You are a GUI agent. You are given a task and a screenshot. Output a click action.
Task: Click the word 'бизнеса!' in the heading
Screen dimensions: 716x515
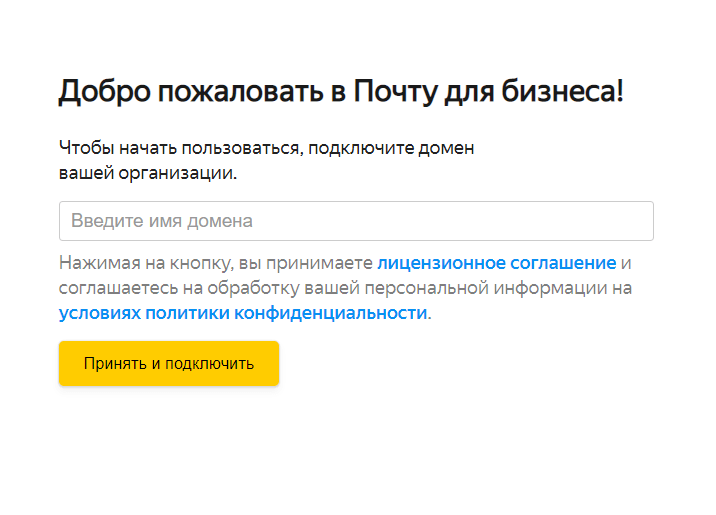click(563, 90)
